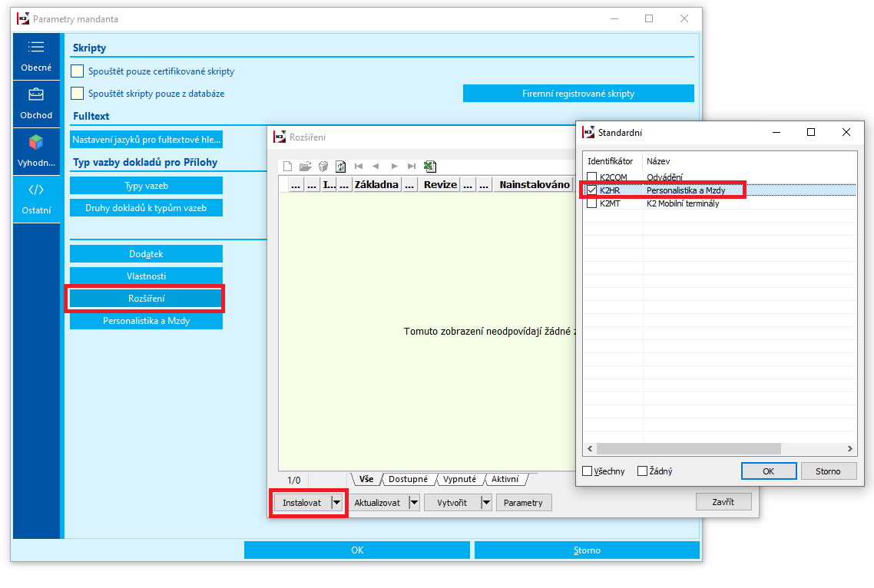This screenshot has width=874, height=588.
Task: Click Firemní registrované skripty button
Action: tap(578, 94)
